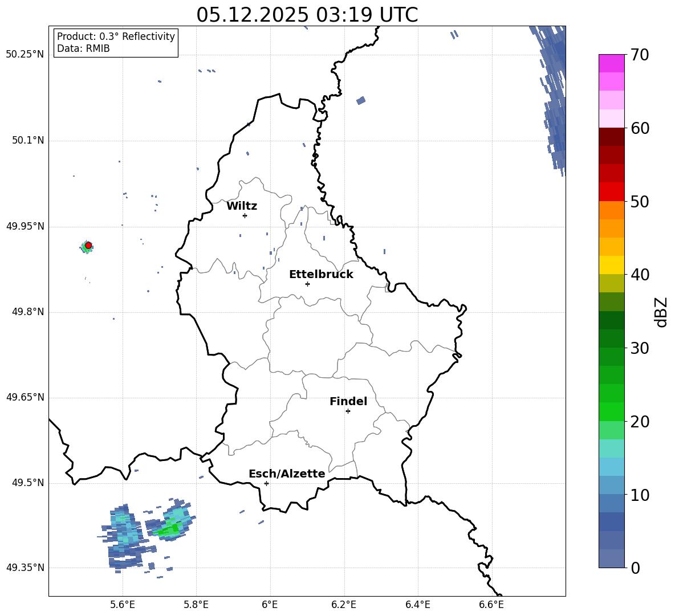
Task: Click the 49.35°N latitude label
Action: pyautogui.click(x=25, y=568)
